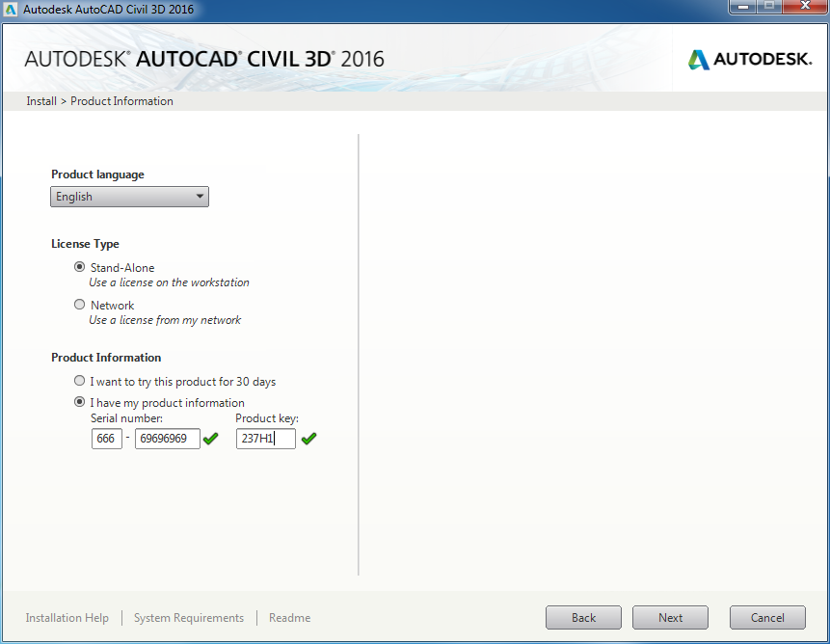Cancel the installation
The width and height of the screenshot is (830, 644).
pyautogui.click(x=767, y=618)
